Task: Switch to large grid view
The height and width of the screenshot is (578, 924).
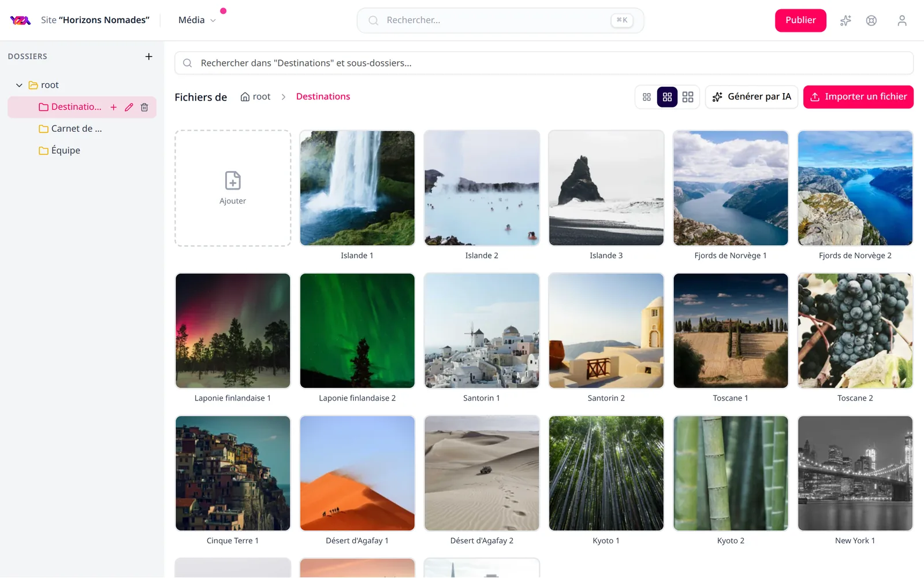Action: (x=688, y=97)
